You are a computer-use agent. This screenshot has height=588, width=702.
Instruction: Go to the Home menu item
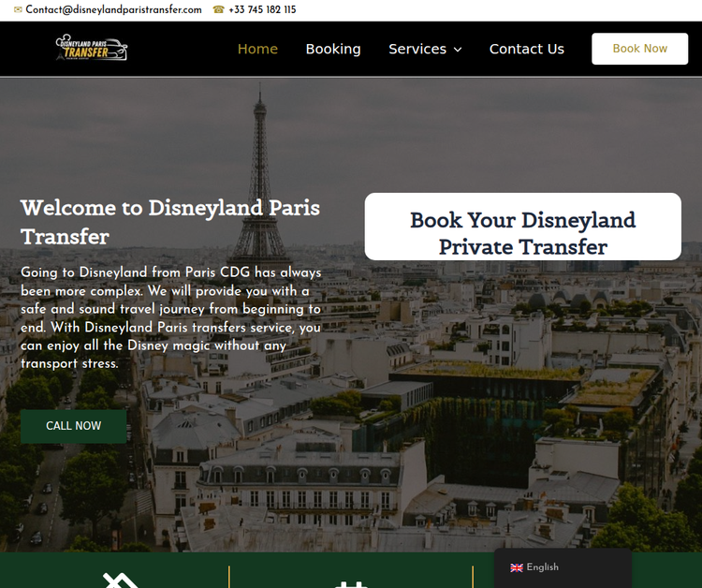click(257, 49)
